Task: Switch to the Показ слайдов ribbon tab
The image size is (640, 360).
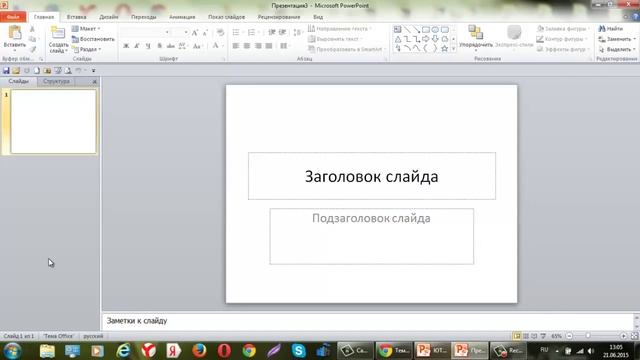Action: pos(227,17)
